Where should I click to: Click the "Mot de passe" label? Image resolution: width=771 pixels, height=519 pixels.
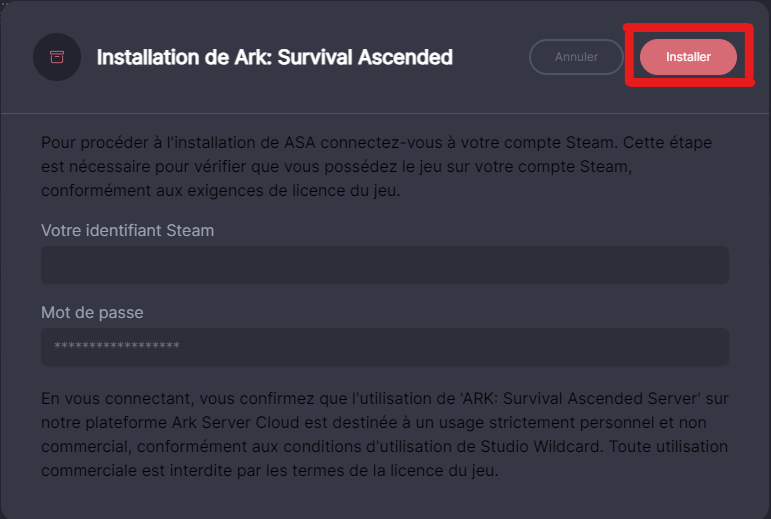tap(92, 312)
